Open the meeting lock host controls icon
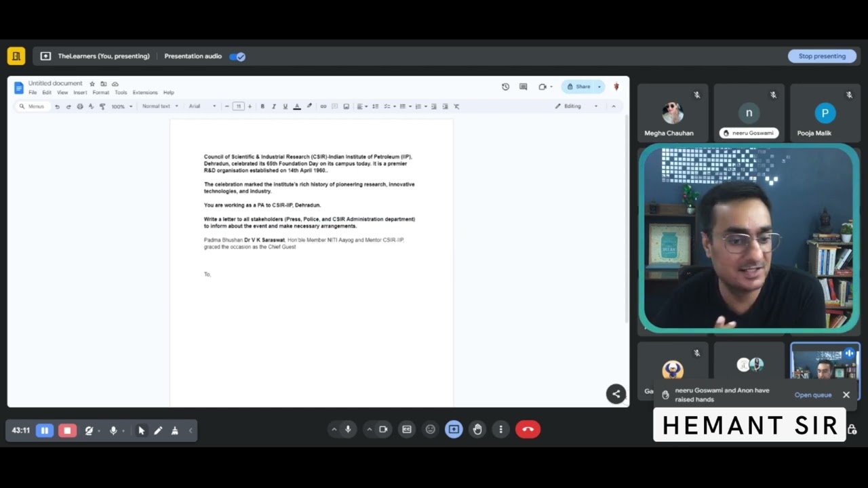The image size is (868, 488). (x=852, y=429)
